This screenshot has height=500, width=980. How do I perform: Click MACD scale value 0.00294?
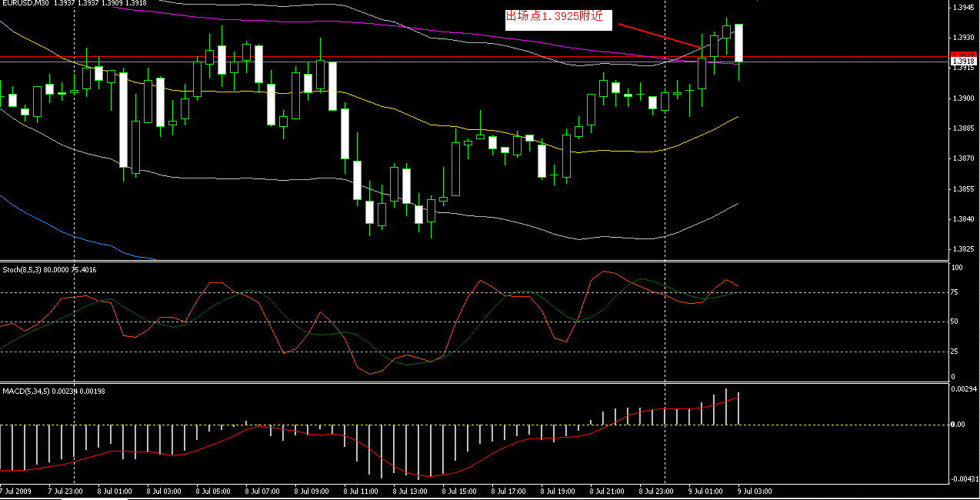(962, 390)
